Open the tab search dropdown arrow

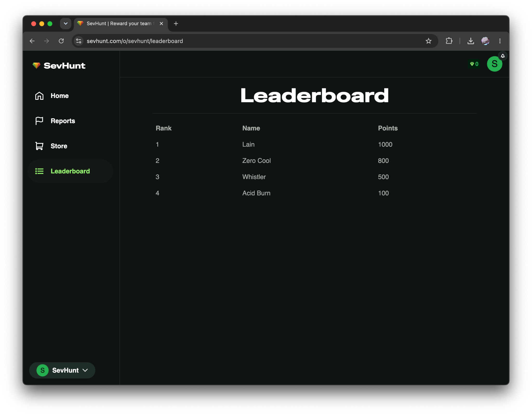(66, 24)
